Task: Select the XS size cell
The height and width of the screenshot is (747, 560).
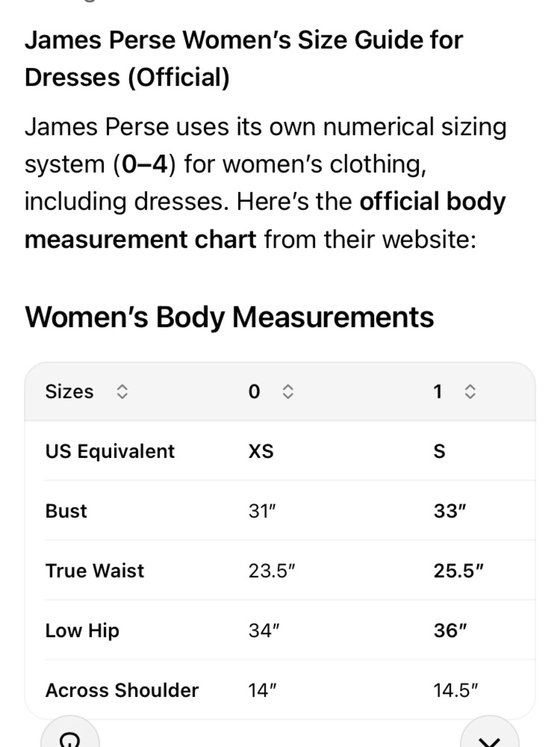Action: (x=261, y=451)
